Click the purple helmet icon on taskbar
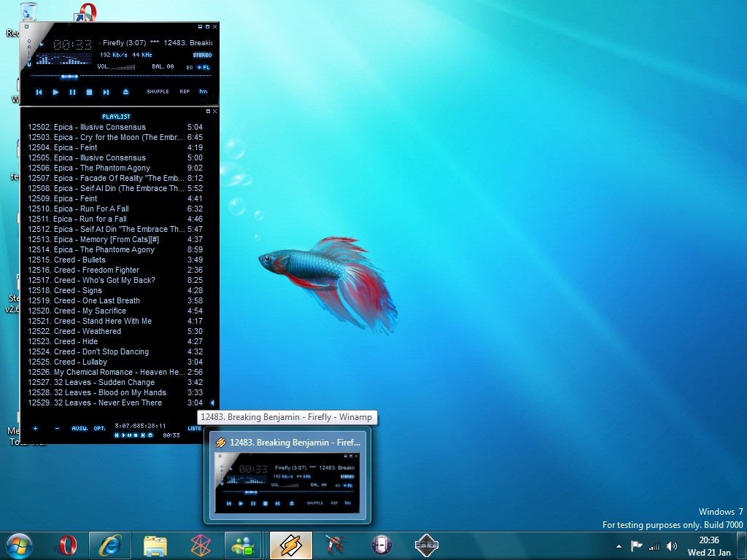Image resolution: width=747 pixels, height=560 pixels. coord(381,545)
